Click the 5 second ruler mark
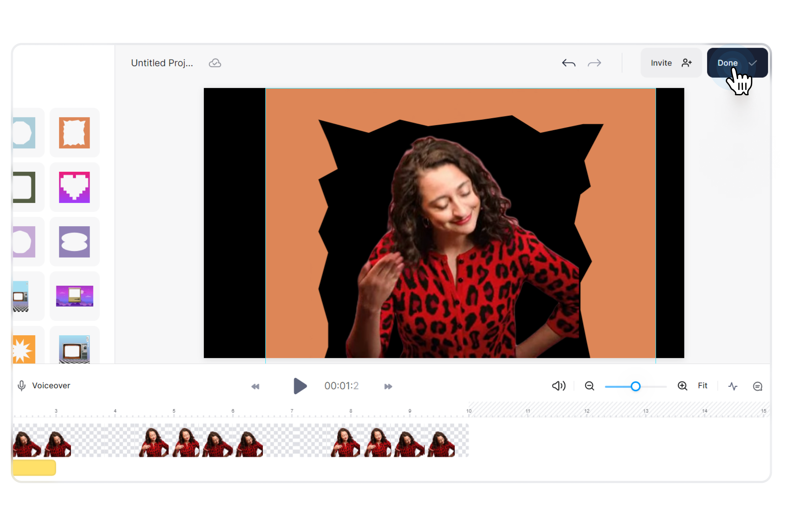 point(174,411)
